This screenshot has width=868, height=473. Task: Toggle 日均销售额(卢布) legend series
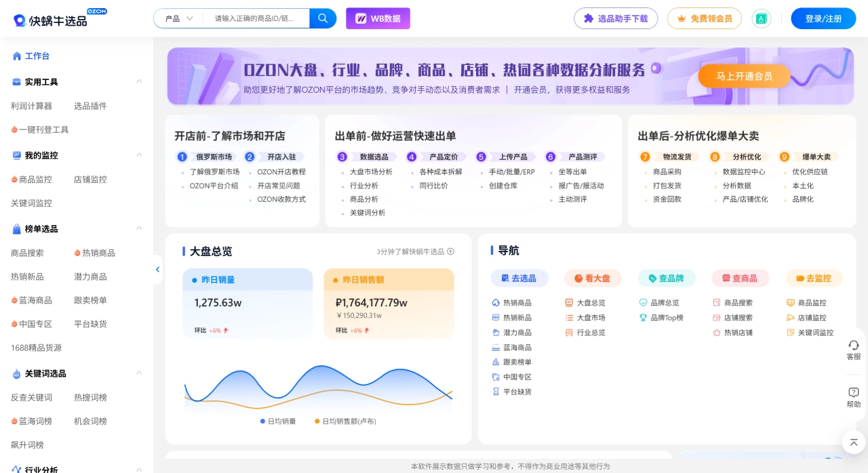pyautogui.click(x=345, y=421)
